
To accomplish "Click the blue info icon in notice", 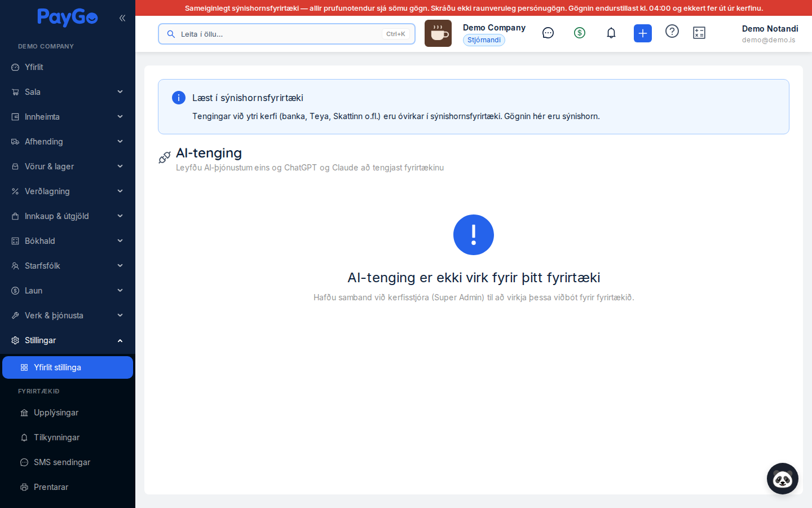I will coord(179,98).
